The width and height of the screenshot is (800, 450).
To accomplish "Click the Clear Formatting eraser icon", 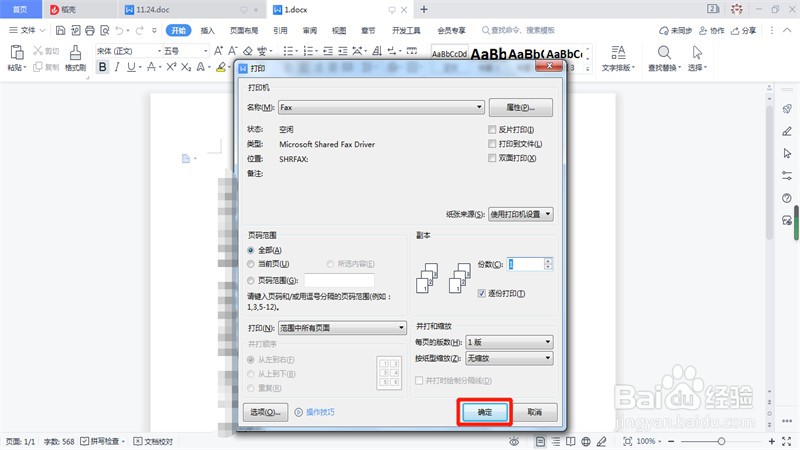I will [x=247, y=51].
